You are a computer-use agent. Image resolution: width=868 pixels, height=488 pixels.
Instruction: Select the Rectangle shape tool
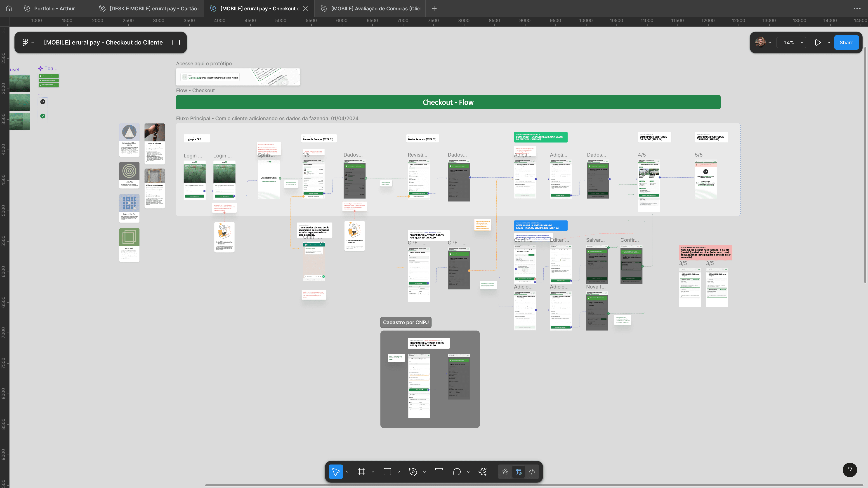click(387, 472)
